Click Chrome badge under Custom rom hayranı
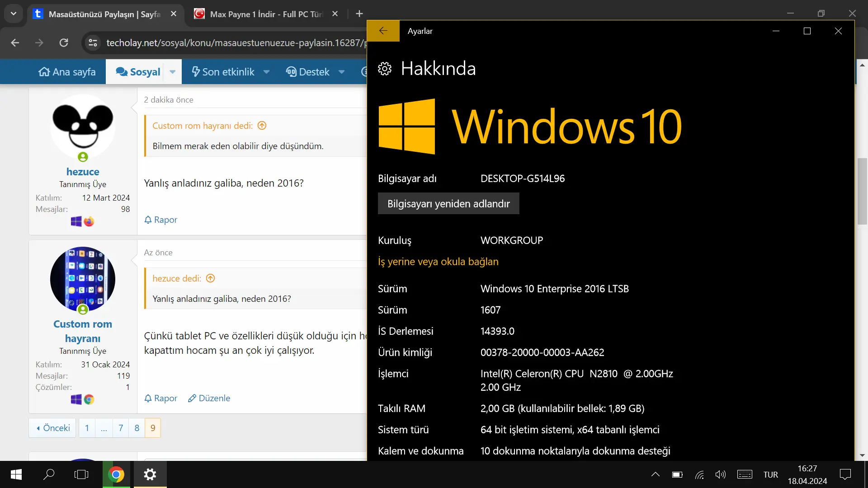Viewport: 868px width, 488px height. [89, 399]
